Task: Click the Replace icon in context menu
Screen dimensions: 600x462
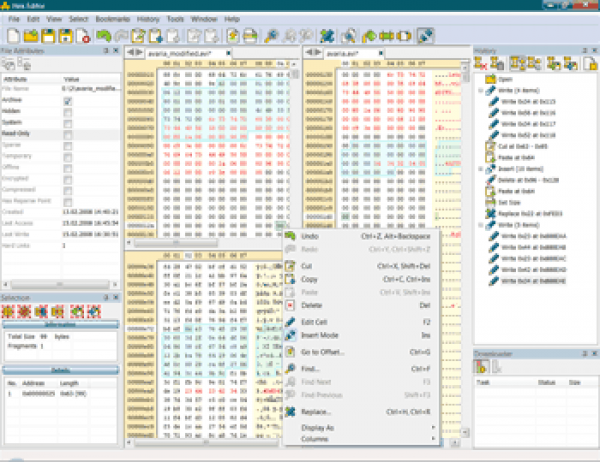Action: 290,411
